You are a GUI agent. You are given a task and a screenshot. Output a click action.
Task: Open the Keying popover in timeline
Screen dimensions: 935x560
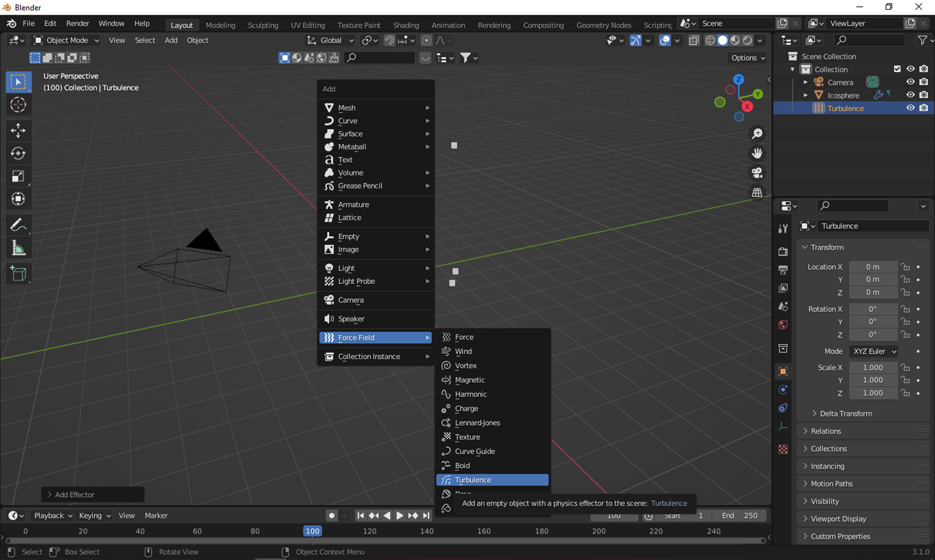coord(94,516)
